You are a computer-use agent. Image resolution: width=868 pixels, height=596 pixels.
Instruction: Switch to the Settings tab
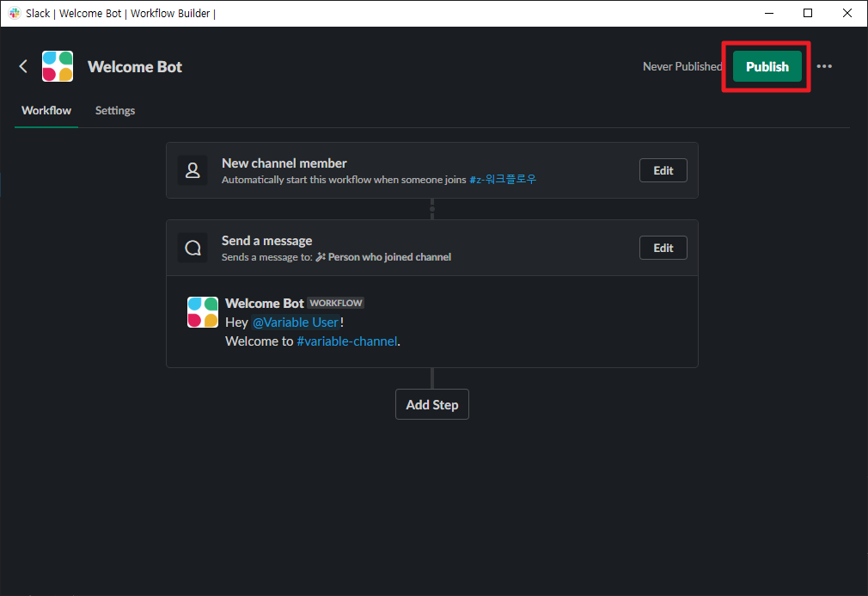click(115, 110)
